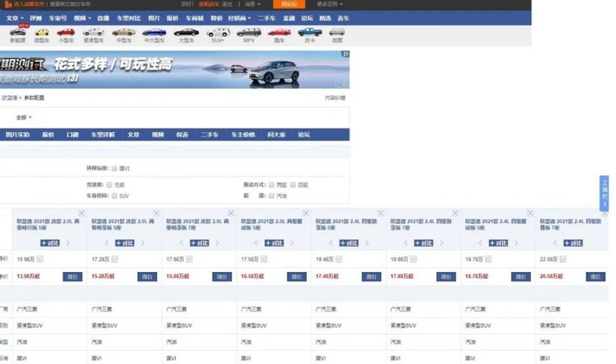Open the 保养 tab

[182, 134]
